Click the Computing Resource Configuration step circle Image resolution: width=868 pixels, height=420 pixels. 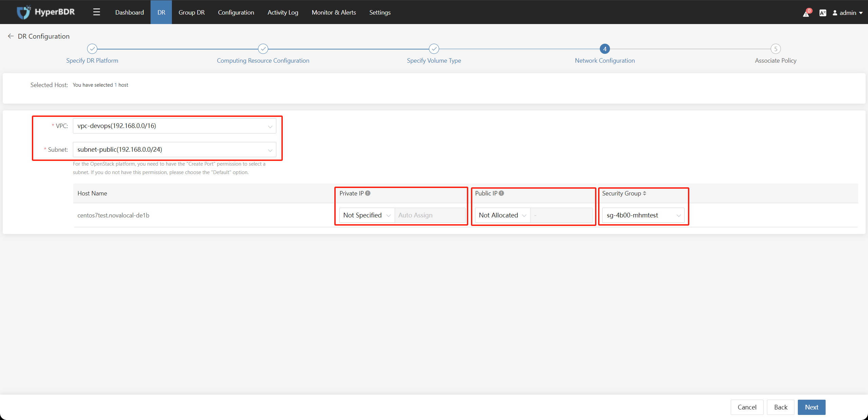[263, 49]
